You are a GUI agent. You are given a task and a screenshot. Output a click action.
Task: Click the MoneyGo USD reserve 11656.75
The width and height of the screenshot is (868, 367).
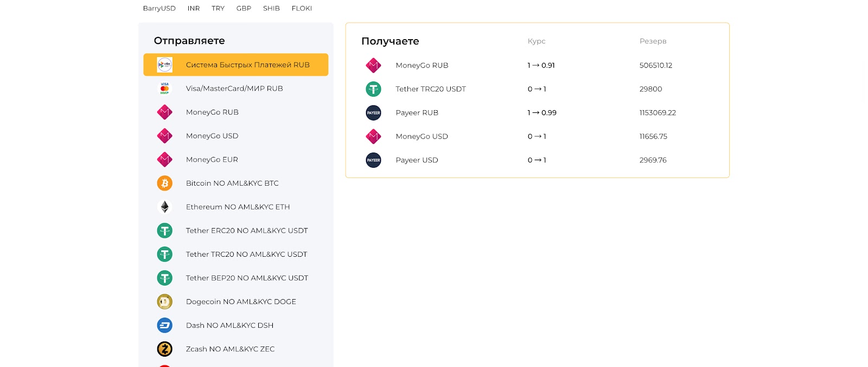653,136
